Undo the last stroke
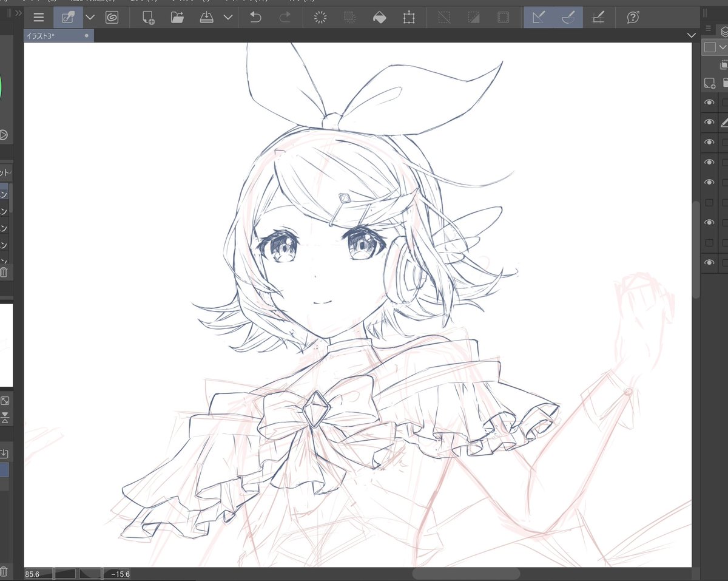Image resolution: width=728 pixels, height=581 pixels. click(x=255, y=18)
